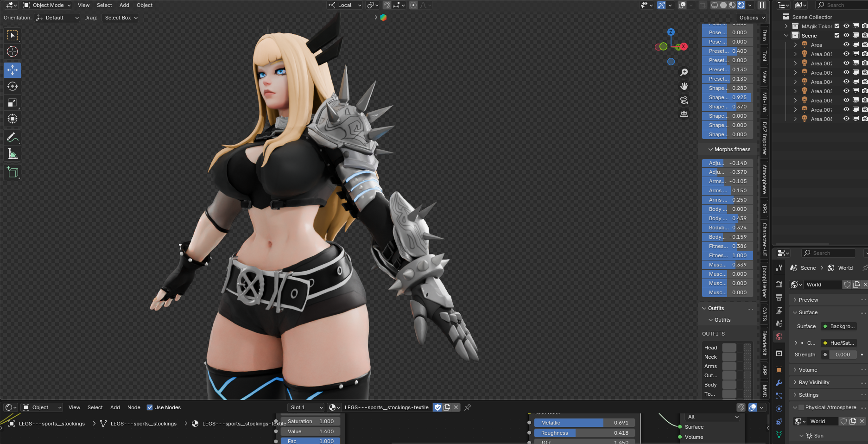868x444 pixels.
Task: Switch to the MB-Lab sidebar tab
Action: pos(764,102)
